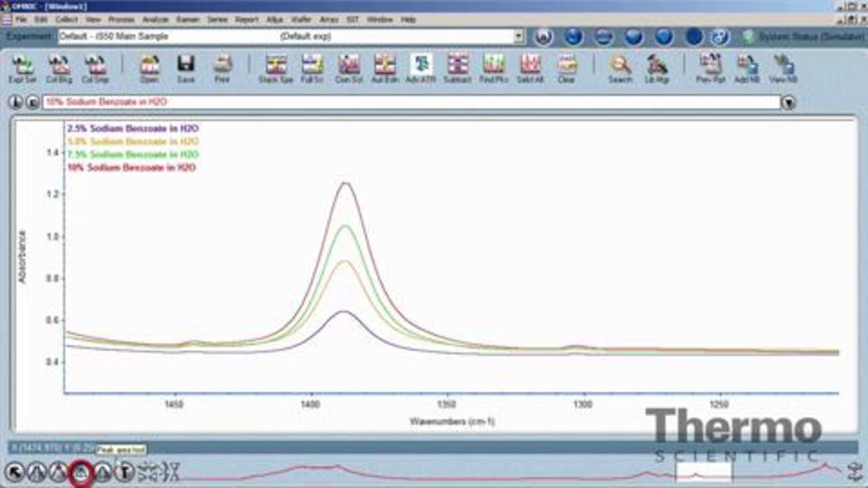Click the Sel All selection icon

pyautogui.click(x=529, y=68)
